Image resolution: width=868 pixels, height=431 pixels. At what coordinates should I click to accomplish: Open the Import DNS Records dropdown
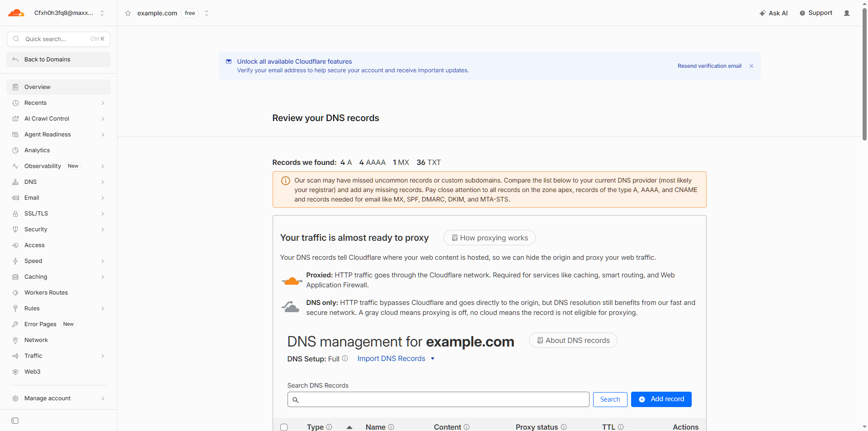tap(396, 358)
